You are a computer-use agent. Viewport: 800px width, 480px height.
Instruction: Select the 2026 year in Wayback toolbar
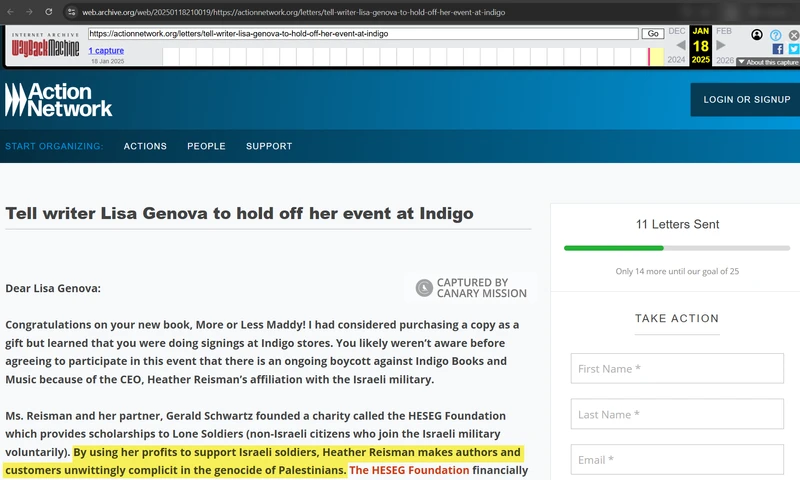pos(724,60)
